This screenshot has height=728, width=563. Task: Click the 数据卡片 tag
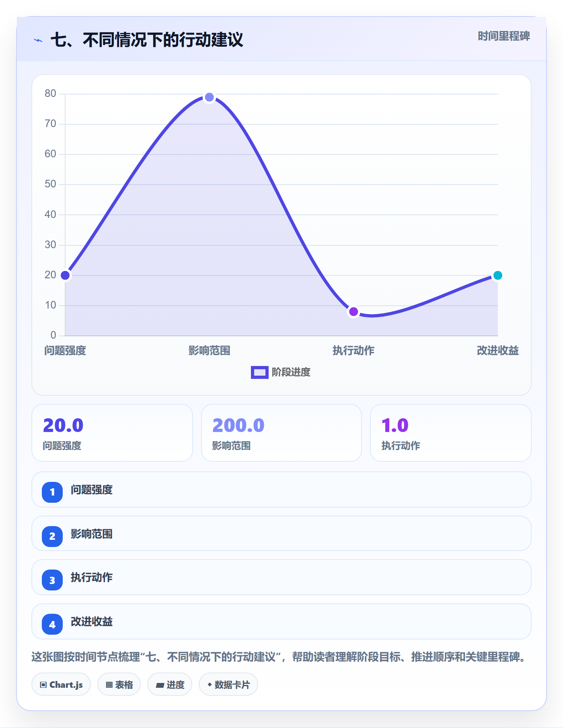(228, 684)
